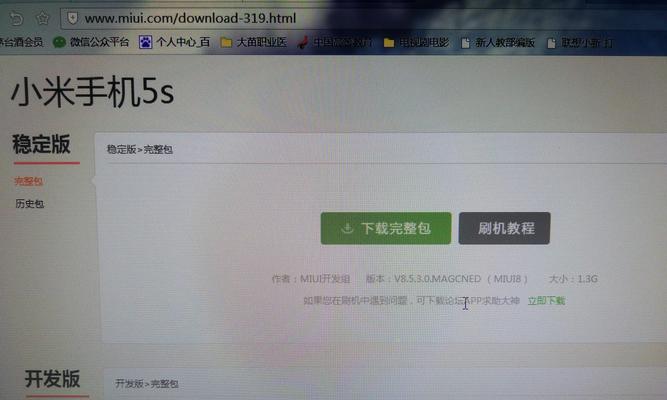Open the 新人教部编版 bookmark
This screenshot has width=667, height=400.
coord(505,43)
